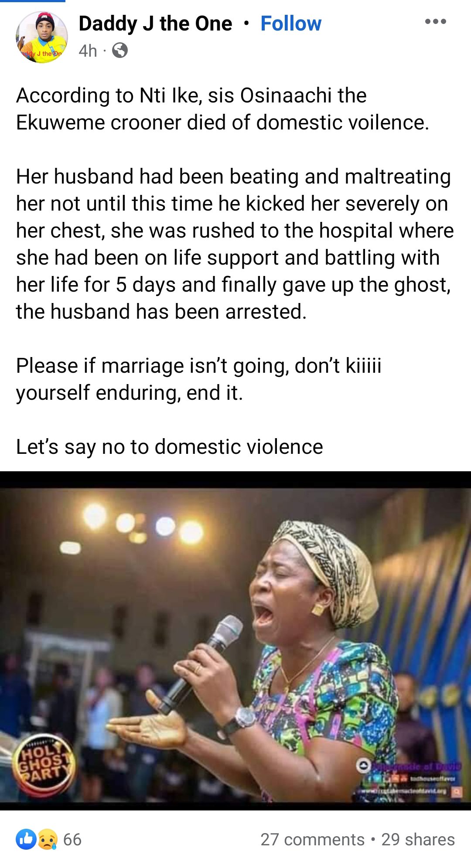Screen dimensions: 471x868
Task: Tap the watermark website text on photo
Action: coord(403,790)
